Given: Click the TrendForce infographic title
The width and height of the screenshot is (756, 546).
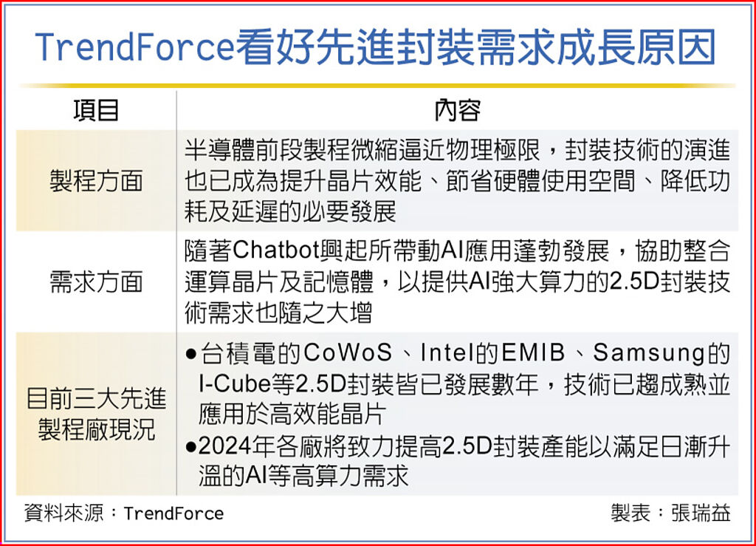Looking at the screenshot, I should 375,47.
